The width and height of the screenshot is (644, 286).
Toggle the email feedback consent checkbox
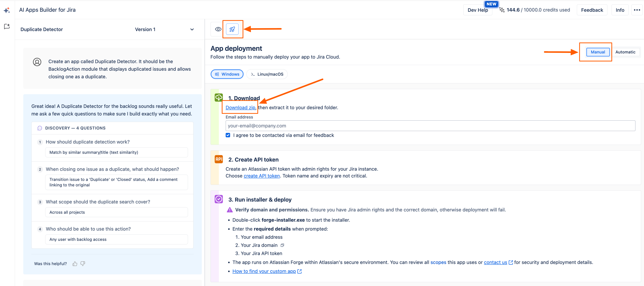pyautogui.click(x=228, y=135)
